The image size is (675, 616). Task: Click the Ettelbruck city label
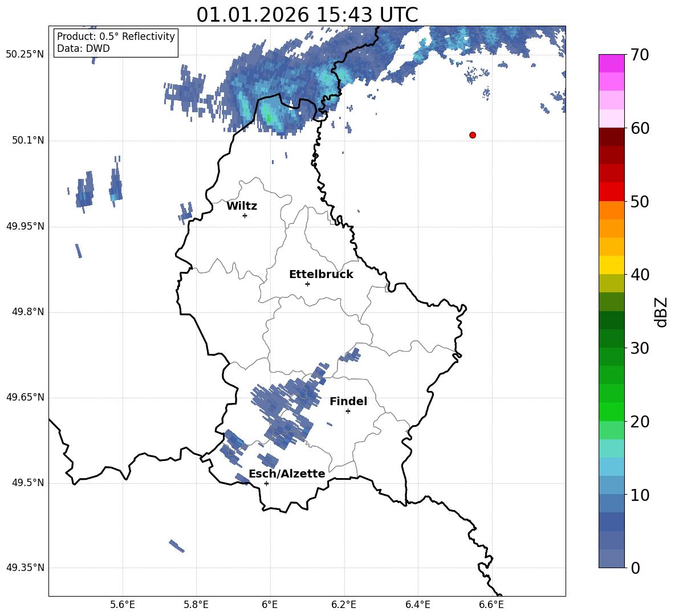[x=321, y=275]
